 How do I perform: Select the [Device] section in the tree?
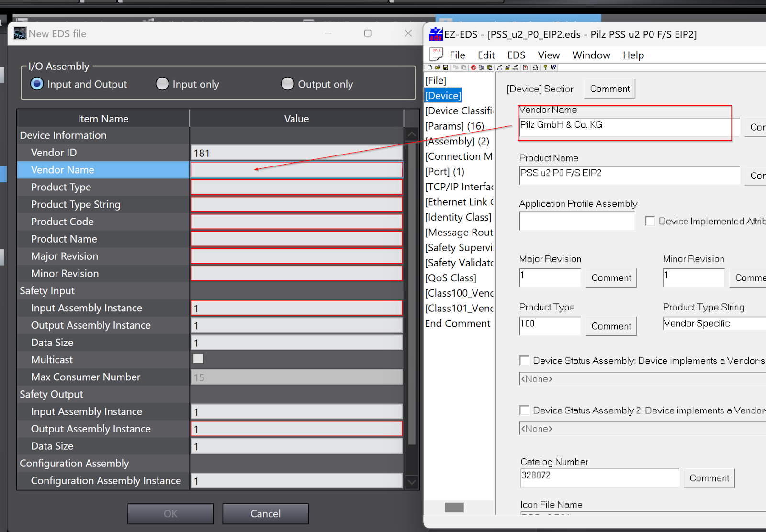443,96
